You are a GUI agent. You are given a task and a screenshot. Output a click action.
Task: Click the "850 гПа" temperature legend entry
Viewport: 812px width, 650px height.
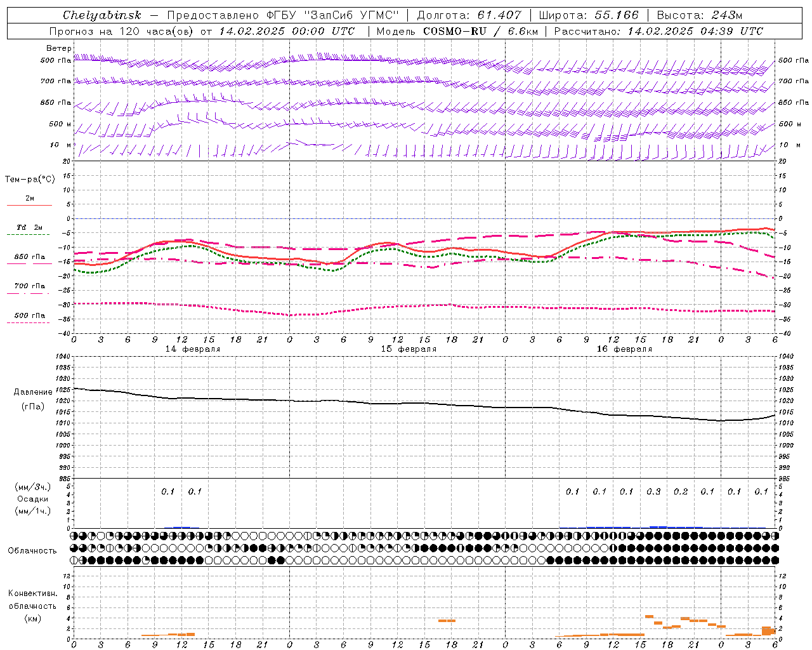[x=30, y=256]
